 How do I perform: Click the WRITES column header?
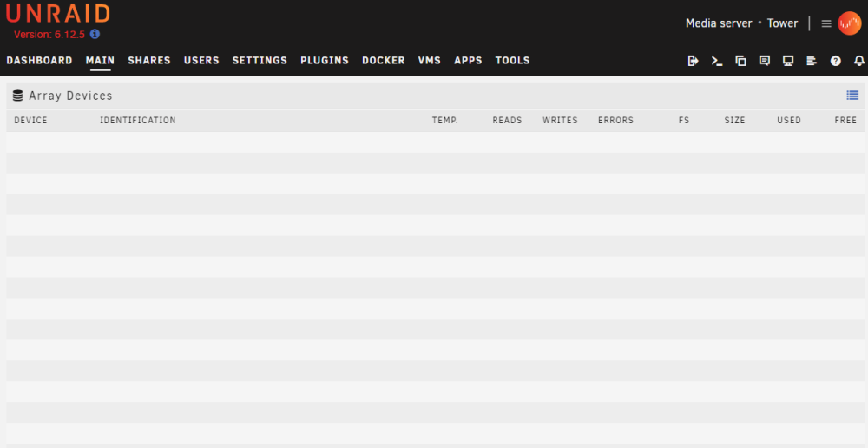point(560,120)
